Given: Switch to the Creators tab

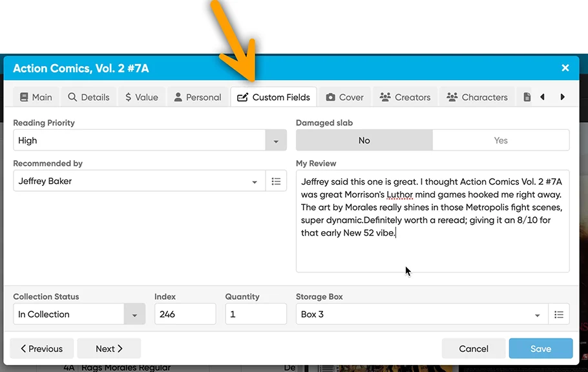Looking at the screenshot, I should click(405, 97).
